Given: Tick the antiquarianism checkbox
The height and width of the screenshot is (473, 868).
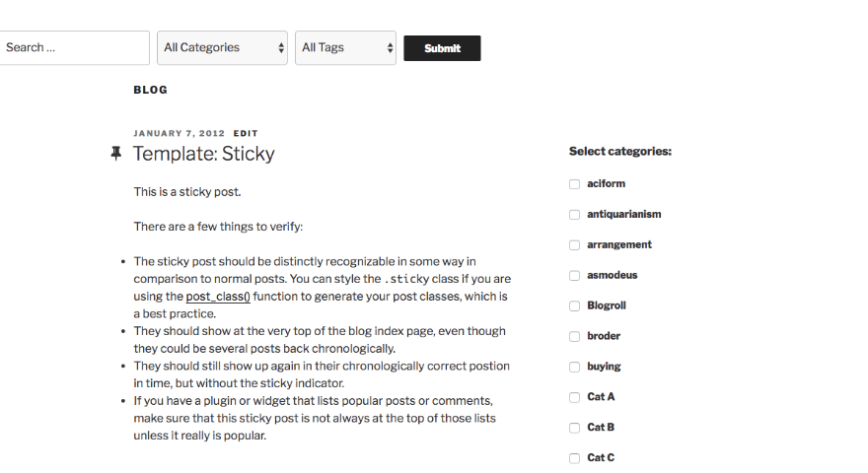Looking at the screenshot, I should point(574,215).
